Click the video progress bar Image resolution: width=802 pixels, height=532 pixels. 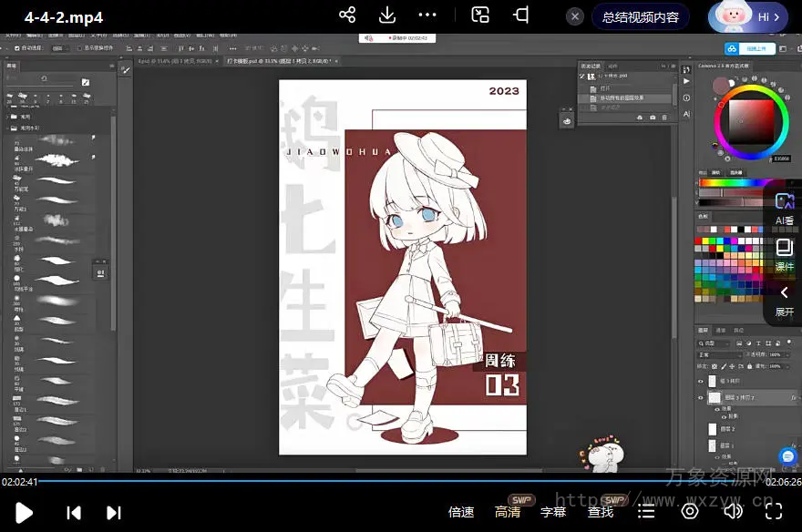pos(401,480)
